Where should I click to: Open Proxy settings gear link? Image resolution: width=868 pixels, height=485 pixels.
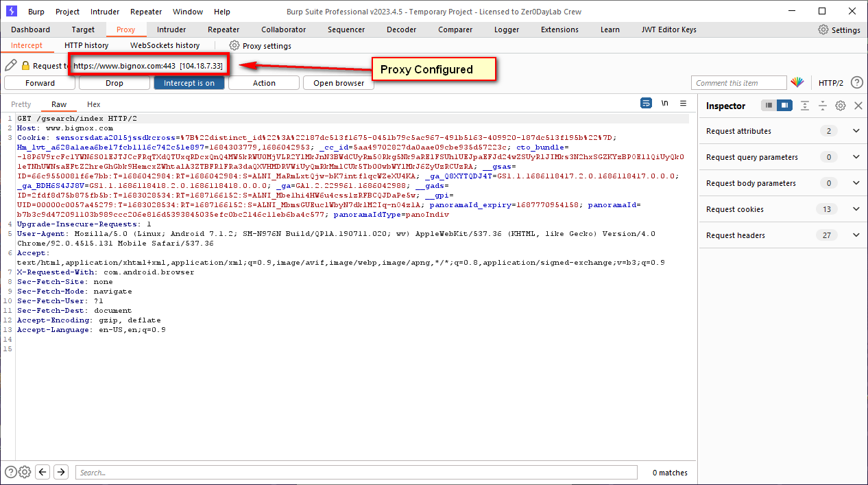(x=260, y=45)
